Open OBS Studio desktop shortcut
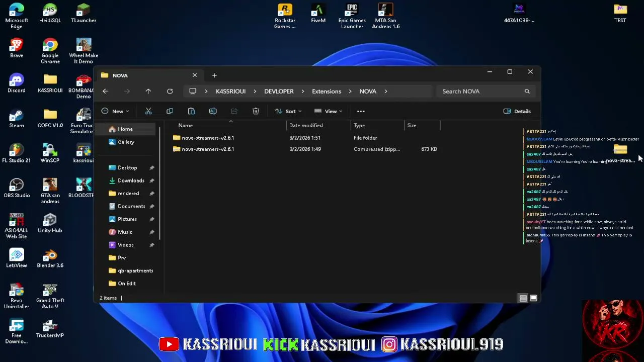The width and height of the screenshot is (644, 362). pyautogui.click(x=17, y=189)
